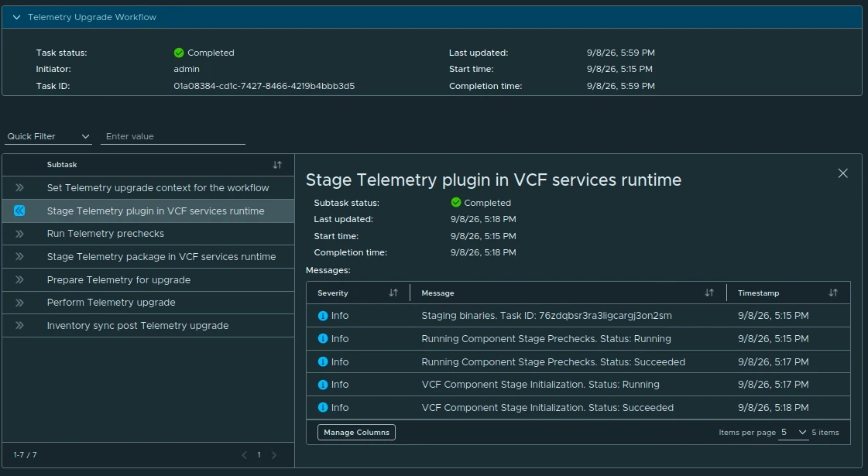Click the task Start time 5:15 PM value
Viewport: 868px width, 476px height.
(619, 69)
